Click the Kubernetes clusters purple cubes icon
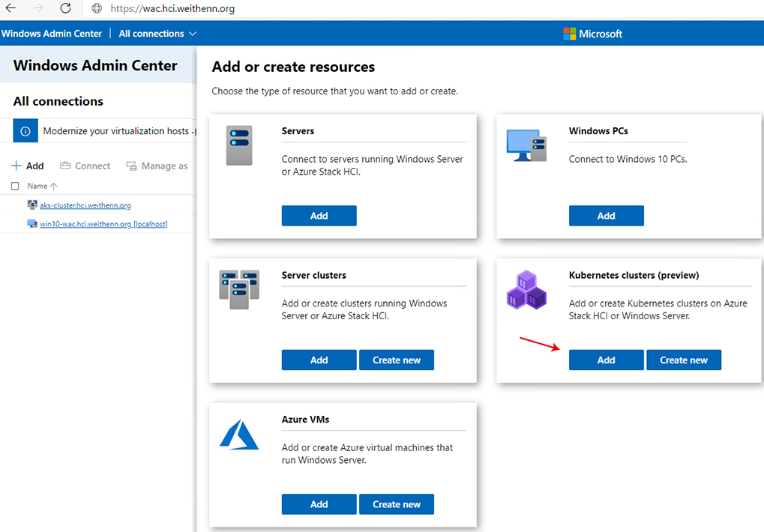This screenshot has width=764, height=532. tap(526, 290)
